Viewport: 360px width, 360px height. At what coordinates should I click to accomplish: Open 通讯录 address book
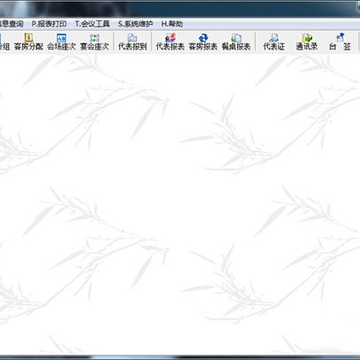[307, 42]
